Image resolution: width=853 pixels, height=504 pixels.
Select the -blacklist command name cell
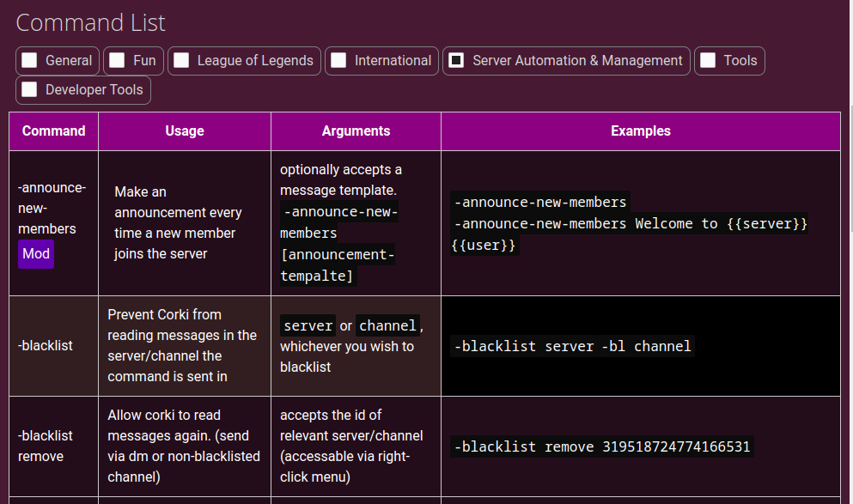click(x=46, y=346)
